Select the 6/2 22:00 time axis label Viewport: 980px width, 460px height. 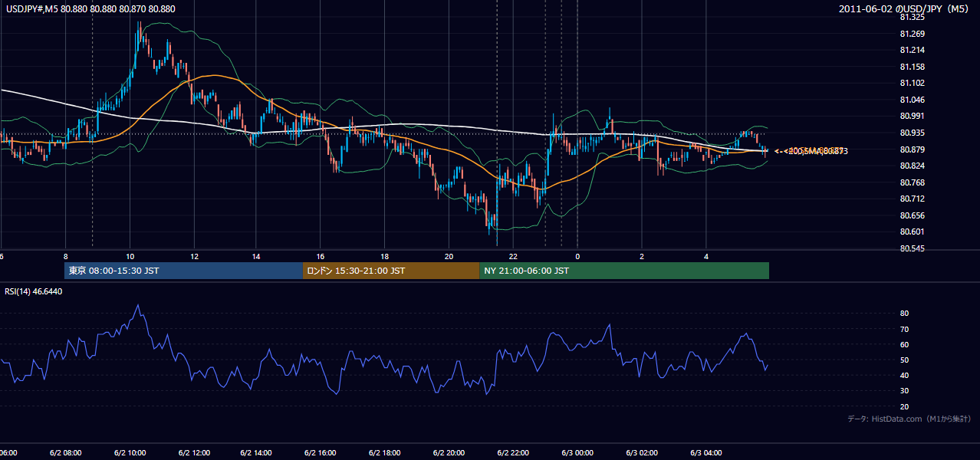[513, 453]
